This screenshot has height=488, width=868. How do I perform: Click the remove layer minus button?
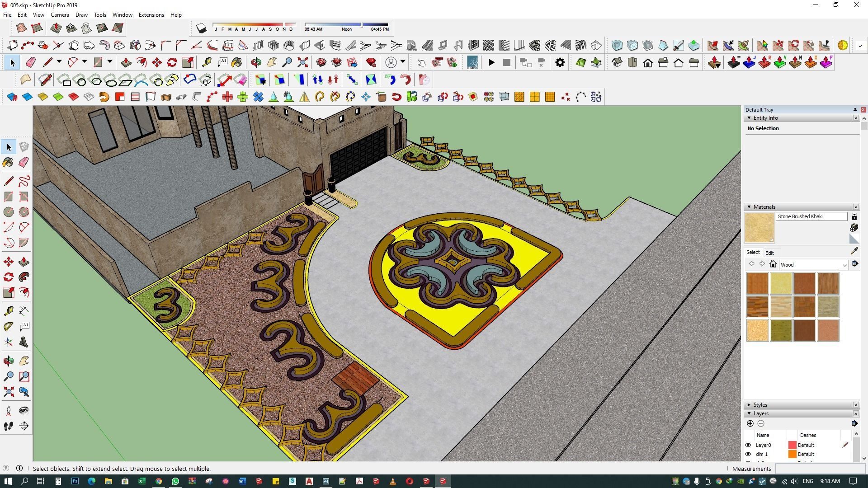tap(761, 423)
